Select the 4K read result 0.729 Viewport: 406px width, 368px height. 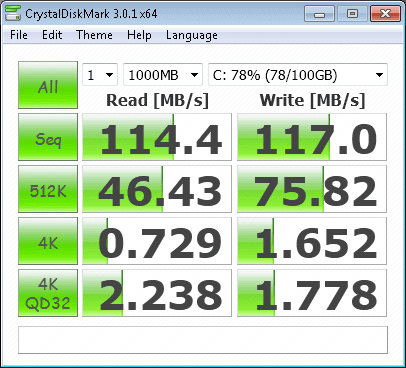[x=157, y=241]
